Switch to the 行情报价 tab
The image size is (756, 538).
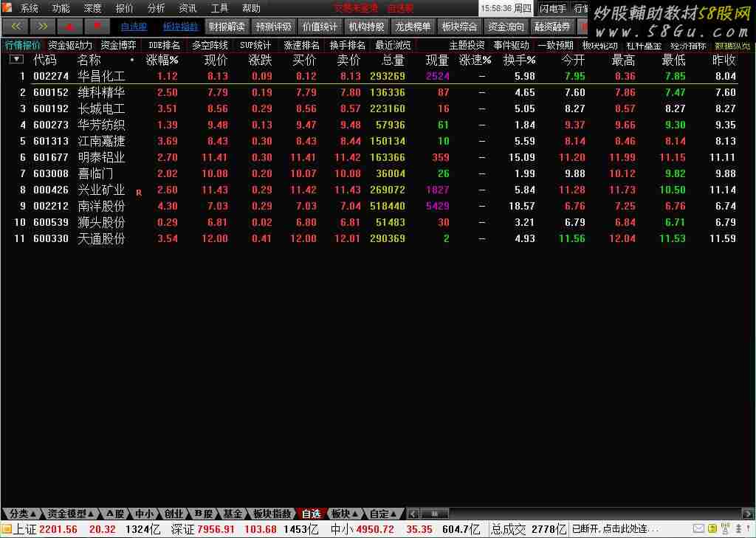pyautogui.click(x=23, y=45)
